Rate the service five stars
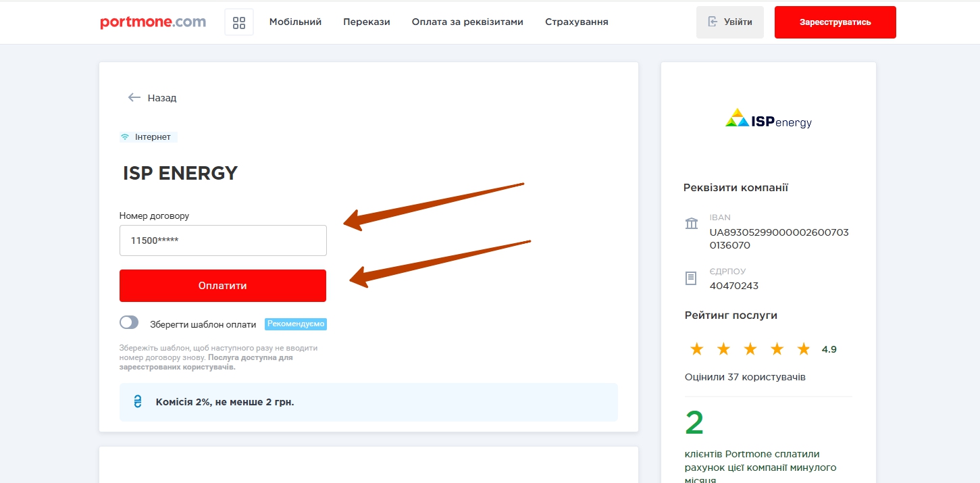 804,349
